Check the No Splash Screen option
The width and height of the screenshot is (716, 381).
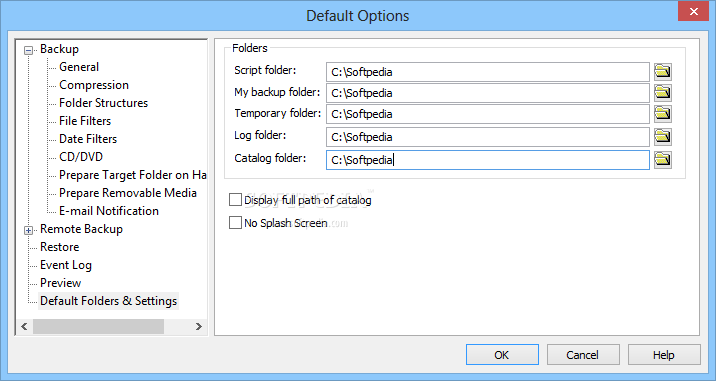[x=235, y=222]
